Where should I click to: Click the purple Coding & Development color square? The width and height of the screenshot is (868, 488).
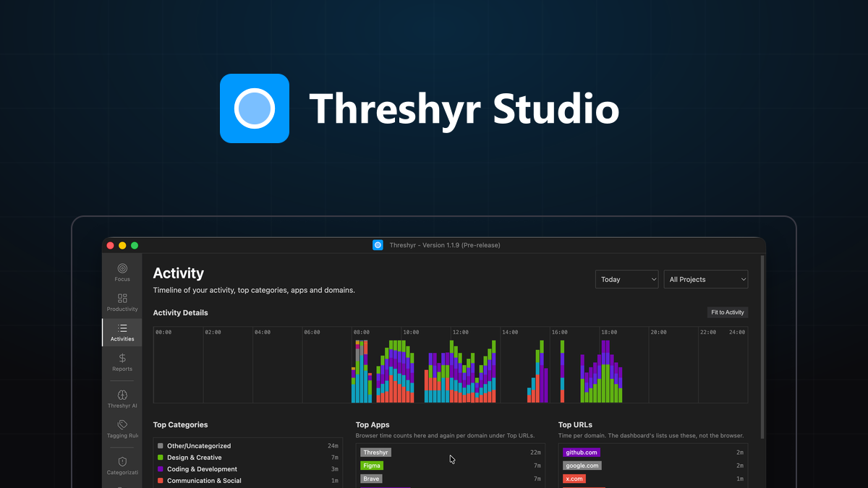161,469
